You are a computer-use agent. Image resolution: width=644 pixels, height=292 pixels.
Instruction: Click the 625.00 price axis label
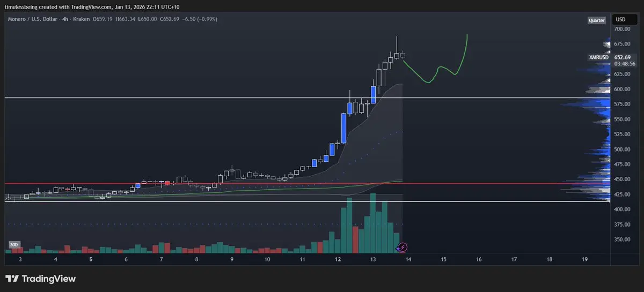[x=622, y=74]
